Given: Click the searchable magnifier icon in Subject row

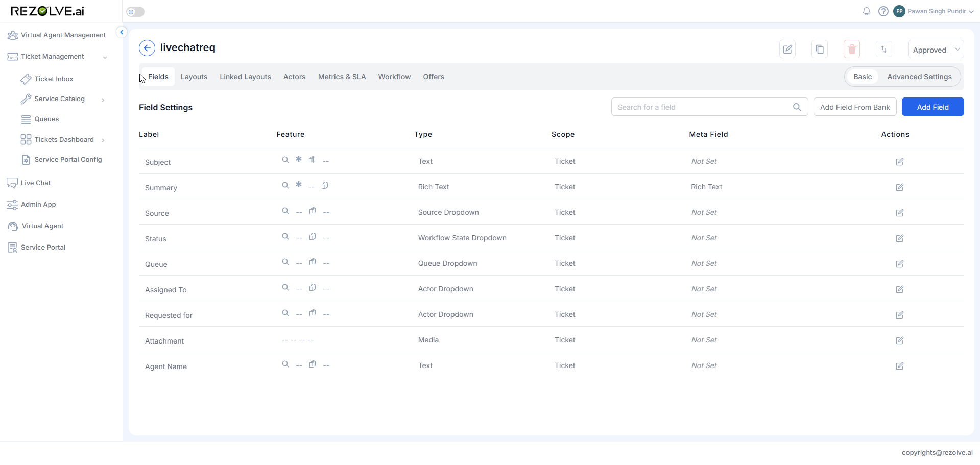Looking at the screenshot, I should [285, 160].
